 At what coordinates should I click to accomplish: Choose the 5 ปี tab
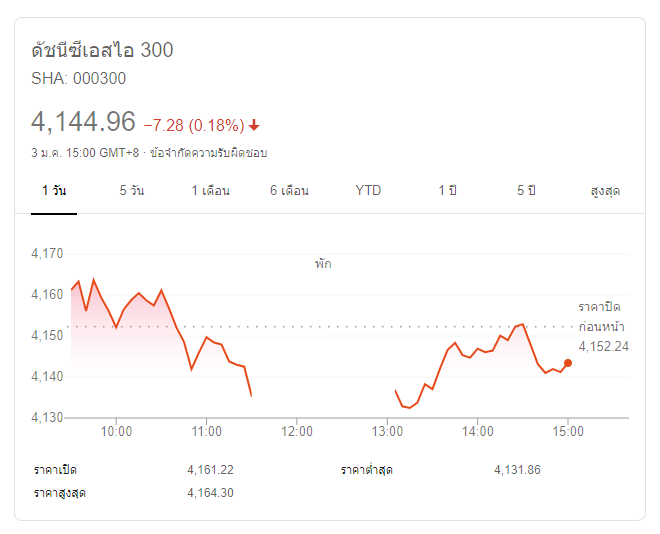tap(527, 190)
